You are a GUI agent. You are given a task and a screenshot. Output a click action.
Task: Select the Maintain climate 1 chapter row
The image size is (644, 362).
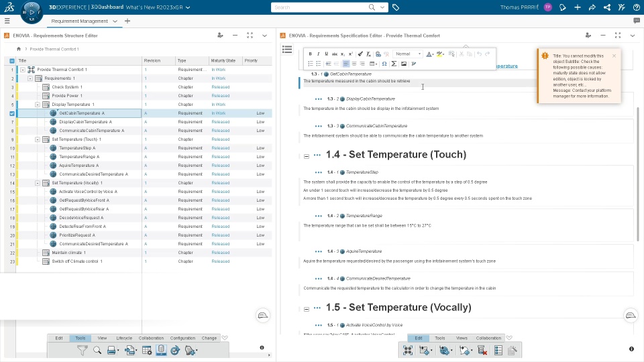click(144, 253)
